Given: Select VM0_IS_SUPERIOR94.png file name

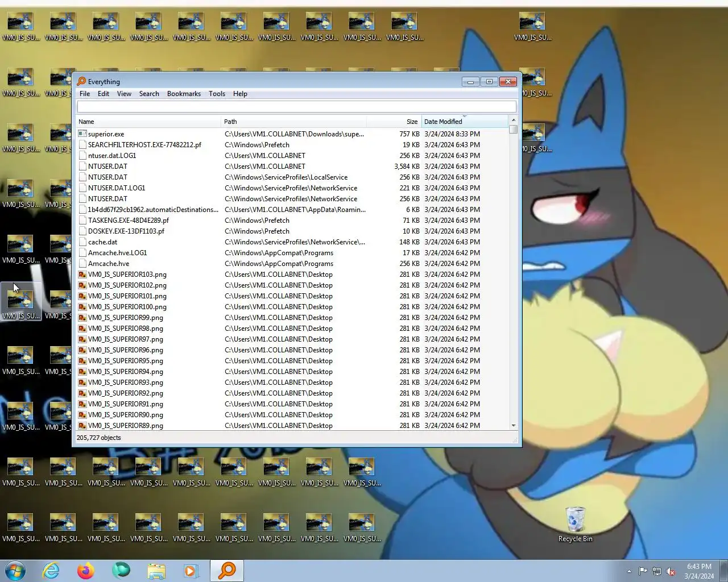Looking at the screenshot, I should click(126, 371).
